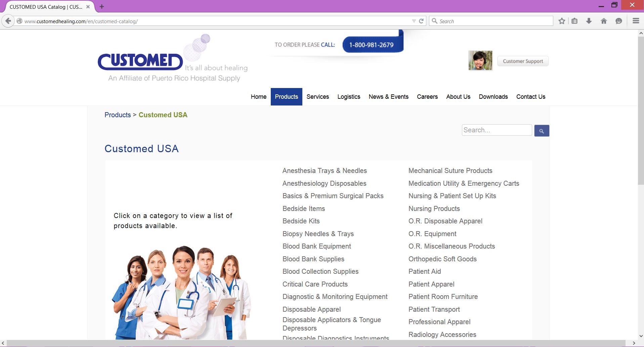Open the bookmarks list icon
644x347 pixels.
point(574,21)
